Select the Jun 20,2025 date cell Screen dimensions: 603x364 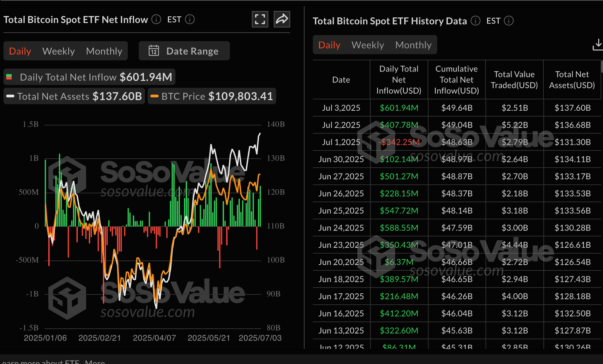point(341,262)
